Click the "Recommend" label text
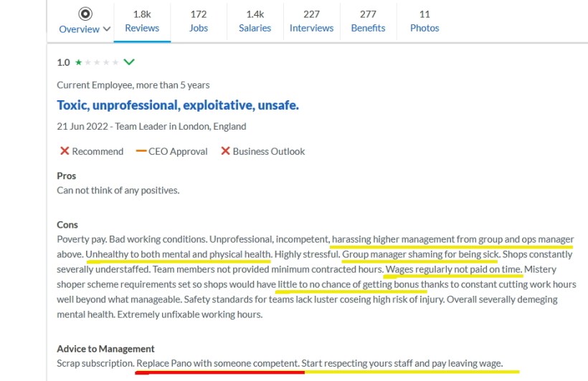The height and width of the screenshot is (381, 588). tap(98, 151)
